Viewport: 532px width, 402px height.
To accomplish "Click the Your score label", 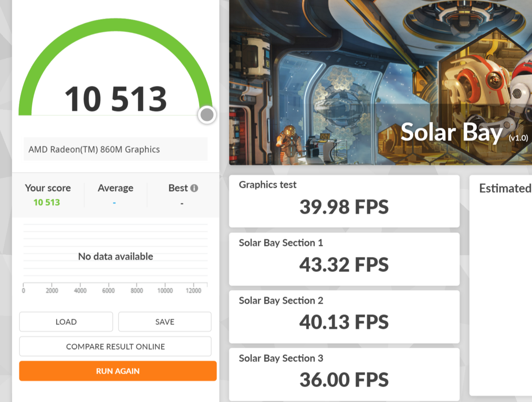I will click(x=48, y=188).
